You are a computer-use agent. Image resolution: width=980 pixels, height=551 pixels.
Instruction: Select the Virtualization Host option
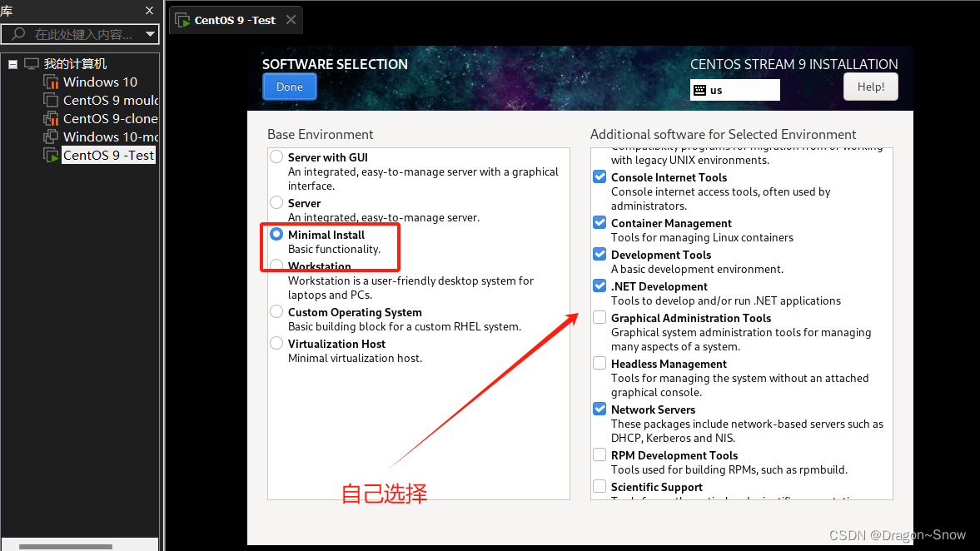click(276, 343)
